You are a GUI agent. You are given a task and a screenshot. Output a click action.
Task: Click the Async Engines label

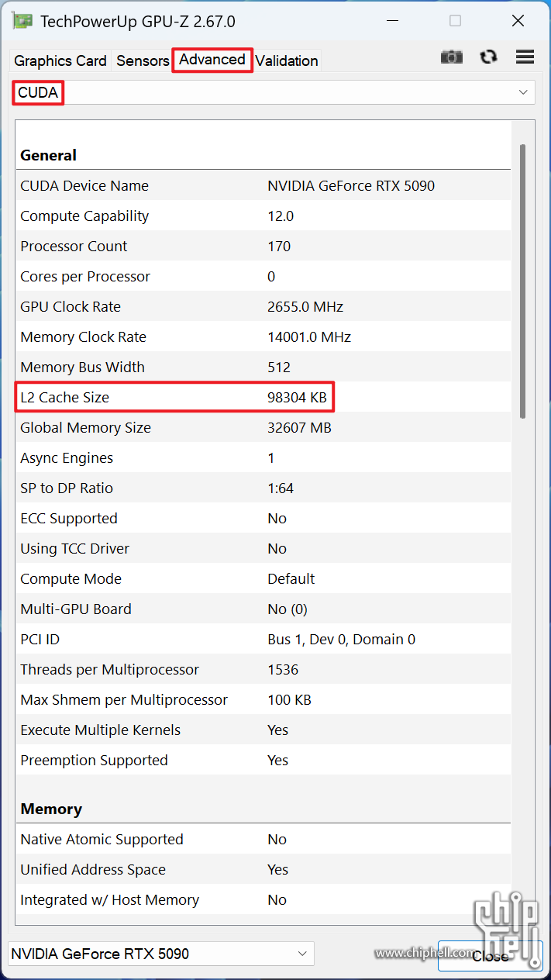click(67, 458)
